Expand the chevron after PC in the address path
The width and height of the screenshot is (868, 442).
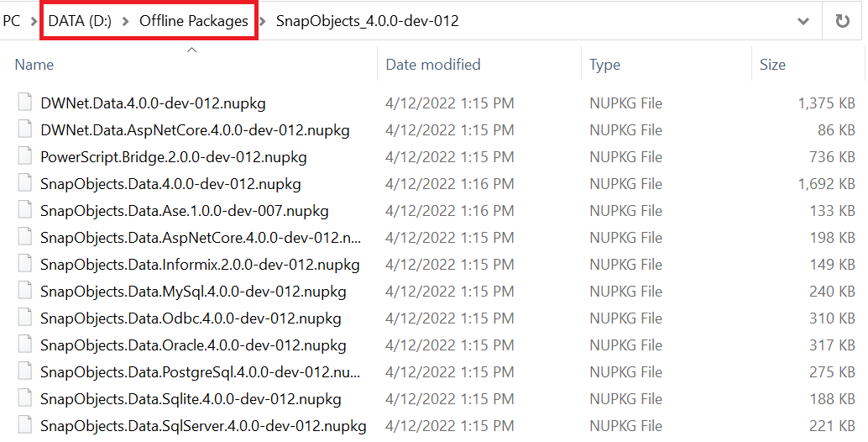pos(34,21)
